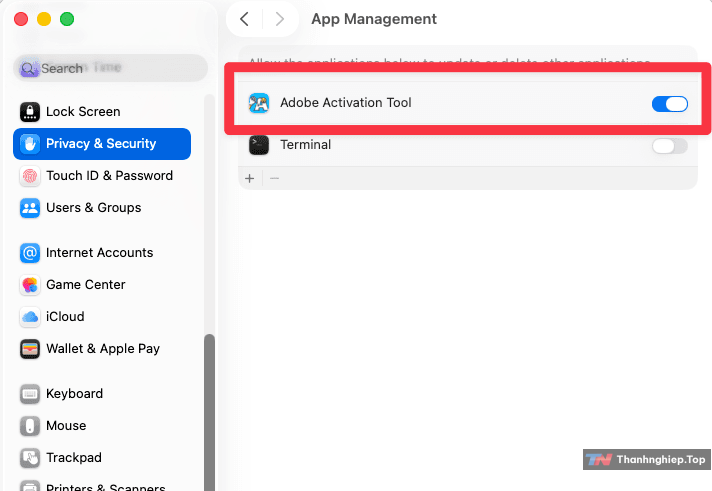The image size is (712, 491).
Task: Close the System Settings window
Action: click(21, 20)
